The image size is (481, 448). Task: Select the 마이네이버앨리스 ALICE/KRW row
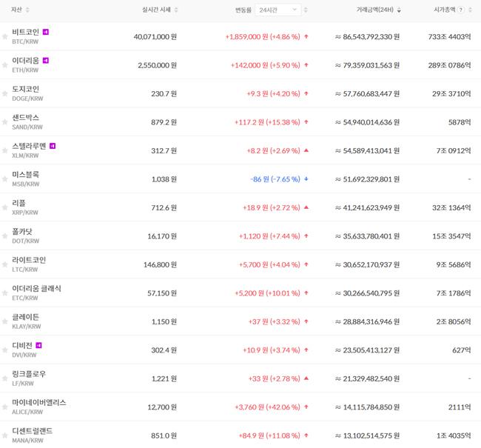(39, 407)
